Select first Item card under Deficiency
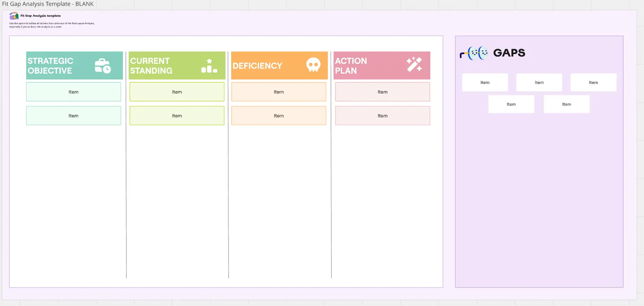Screen dimensions: 644x306 click(x=279, y=92)
